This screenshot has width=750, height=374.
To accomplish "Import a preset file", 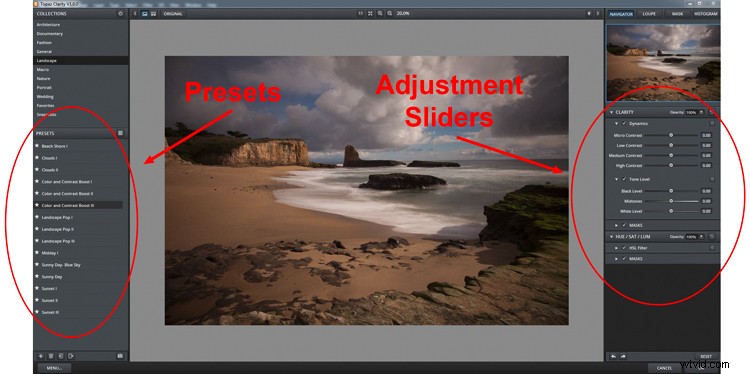I will click(x=61, y=356).
